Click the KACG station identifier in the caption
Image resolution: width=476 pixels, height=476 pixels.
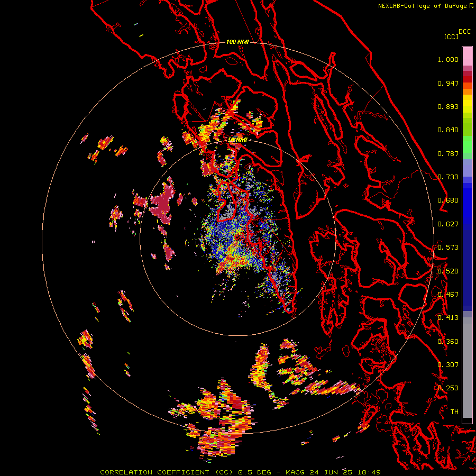click(295, 472)
